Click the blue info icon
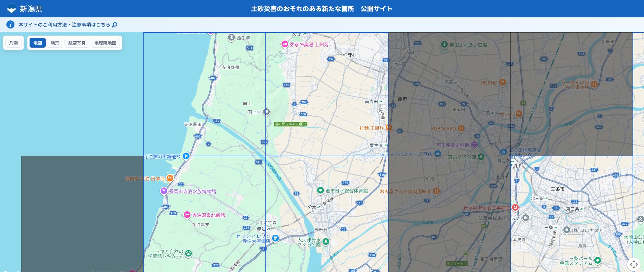This screenshot has height=272, width=644. click(10, 24)
